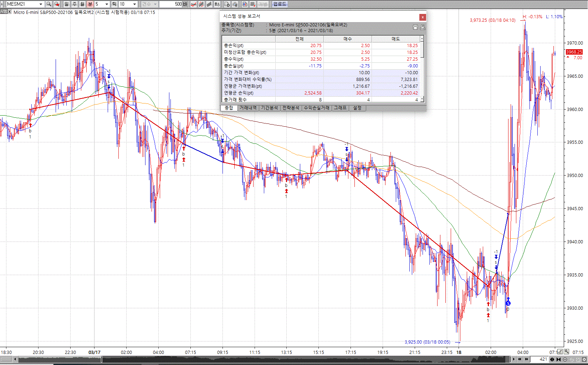Click the line chart type icon in toolbar
Screen dimensions: 588x365
point(194,4)
